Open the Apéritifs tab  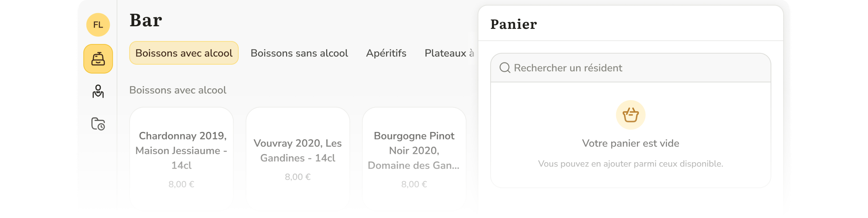click(386, 53)
